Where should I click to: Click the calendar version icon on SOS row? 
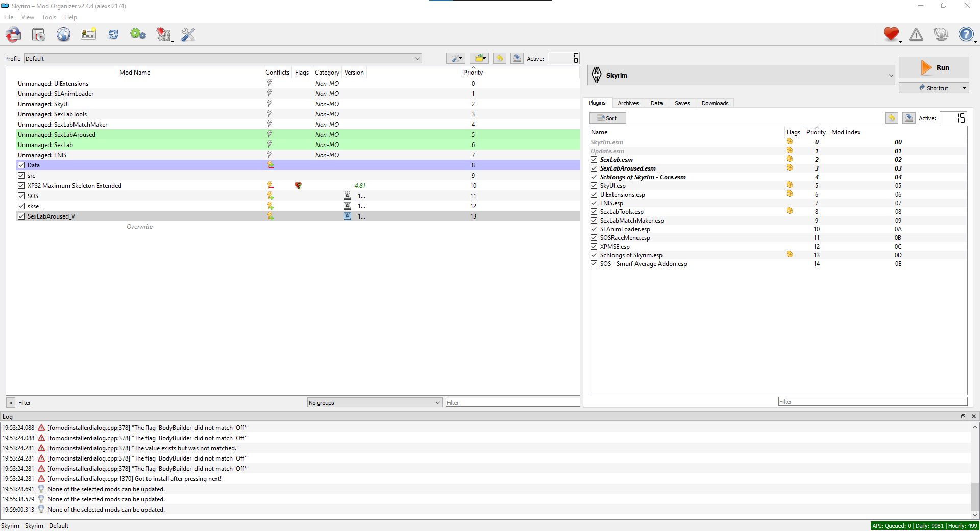[348, 196]
